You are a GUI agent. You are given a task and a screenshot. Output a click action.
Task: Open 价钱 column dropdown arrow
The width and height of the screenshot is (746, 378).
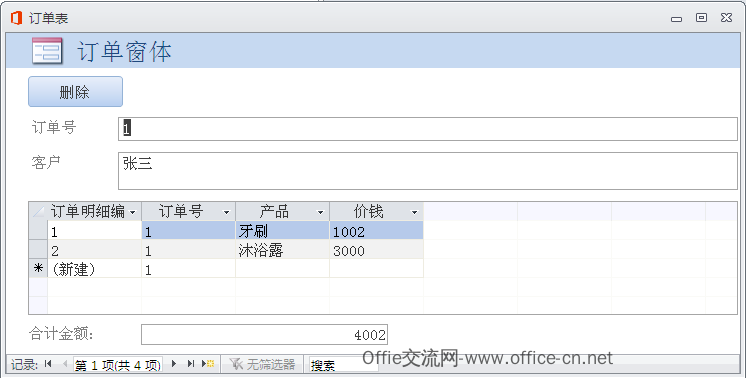pyautogui.click(x=414, y=212)
